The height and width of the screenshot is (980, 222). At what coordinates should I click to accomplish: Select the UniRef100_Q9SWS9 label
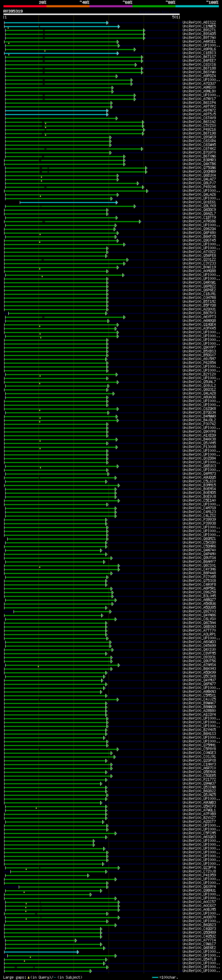coord(199,137)
